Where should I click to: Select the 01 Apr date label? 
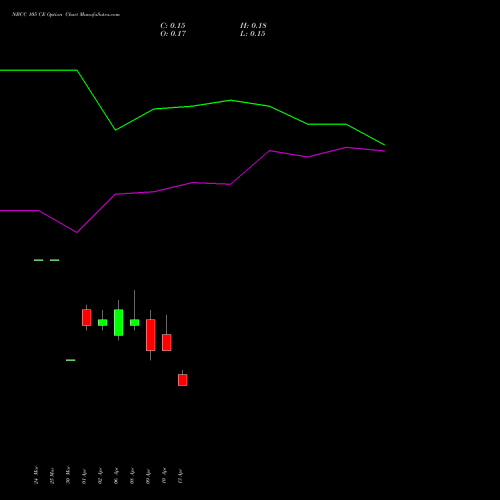[x=84, y=477]
